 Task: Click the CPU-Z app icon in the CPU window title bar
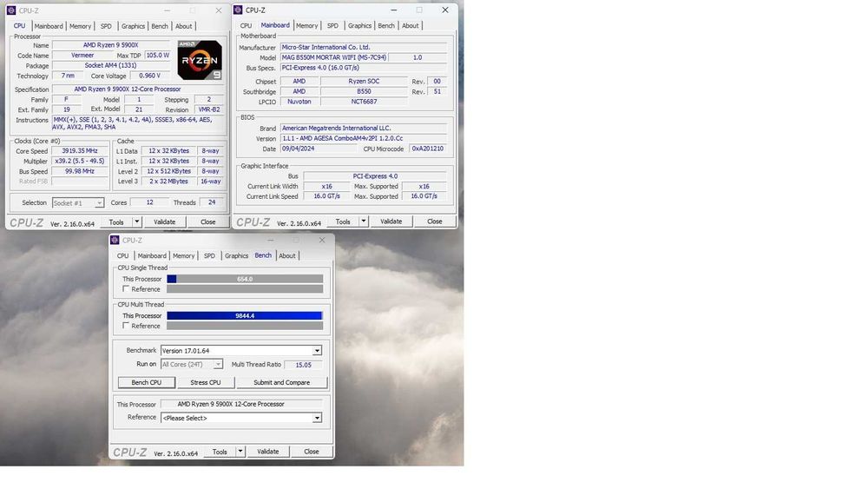pyautogui.click(x=11, y=10)
